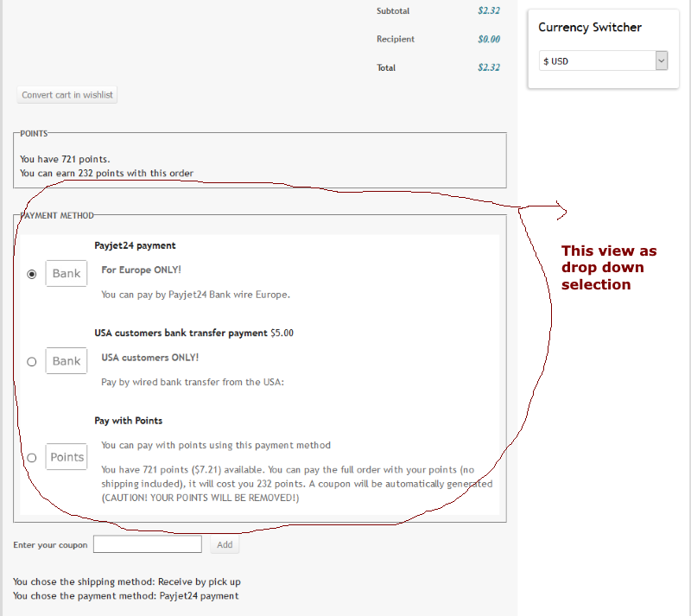Click the Total amount $2.32
Image resolution: width=691 pixels, height=616 pixels.
click(x=489, y=67)
